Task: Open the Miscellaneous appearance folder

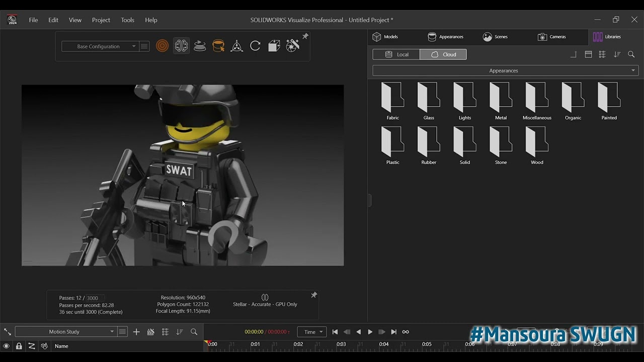Action: tap(537, 101)
